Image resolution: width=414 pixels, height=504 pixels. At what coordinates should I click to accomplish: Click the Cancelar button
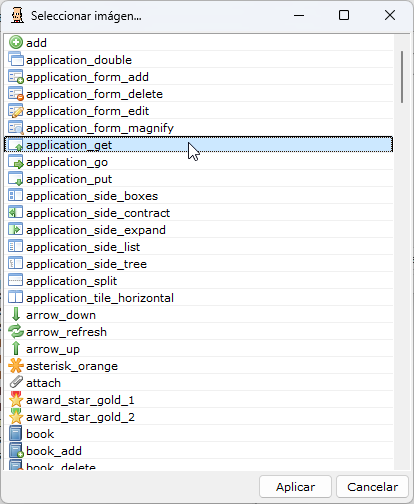[x=372, y=487]
